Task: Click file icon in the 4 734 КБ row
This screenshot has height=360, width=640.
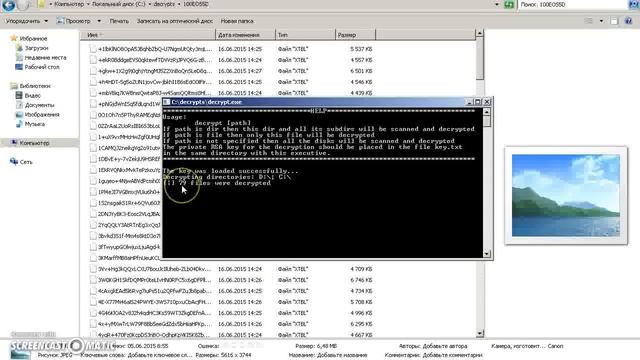Action: (93, 291)
